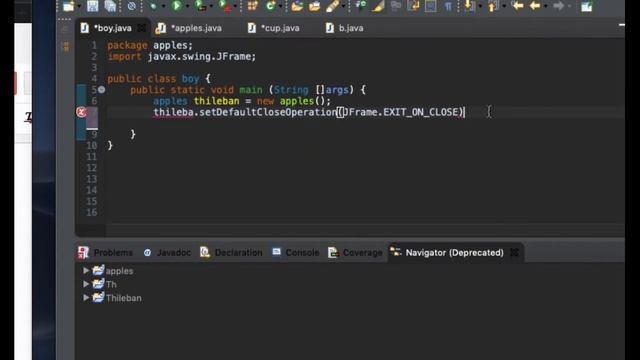Click 'EXIT_ON_CLOSE' in the code
Image resolution: width=640 pixels, height=360 pixels.
(421, 112)
